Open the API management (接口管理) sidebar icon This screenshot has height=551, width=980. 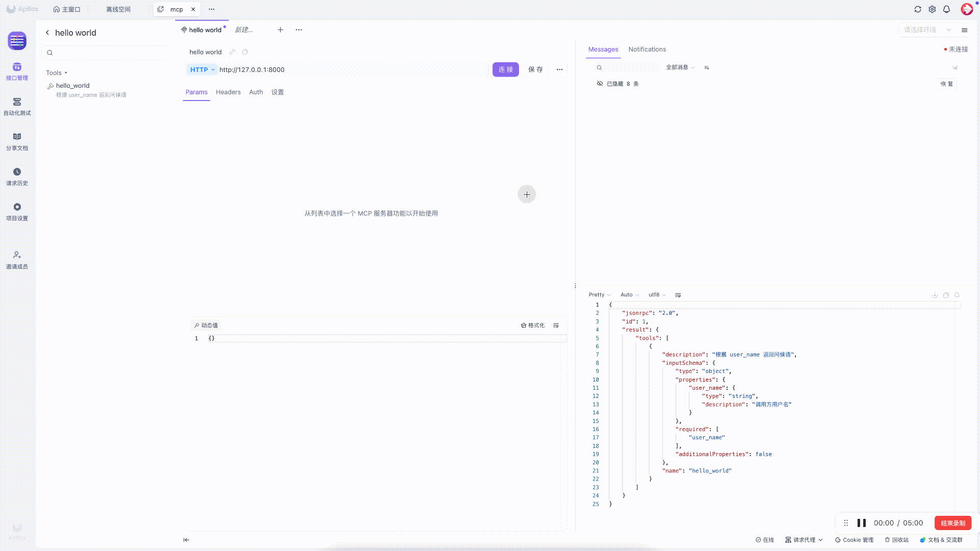[x=17, y=71]
